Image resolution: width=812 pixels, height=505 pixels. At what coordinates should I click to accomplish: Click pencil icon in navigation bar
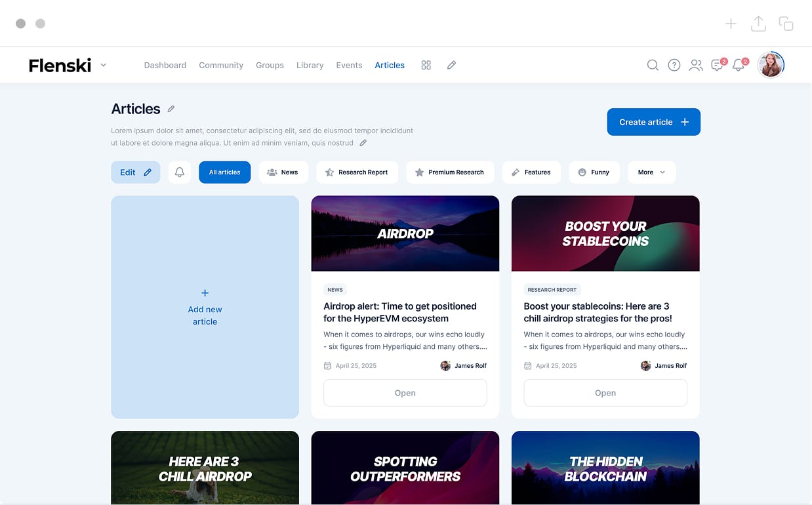451,65
